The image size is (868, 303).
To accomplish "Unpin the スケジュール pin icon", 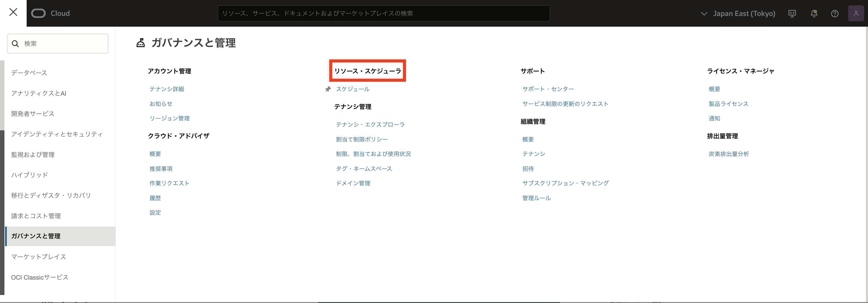I will pyautogui.click(x=328, y=89).
